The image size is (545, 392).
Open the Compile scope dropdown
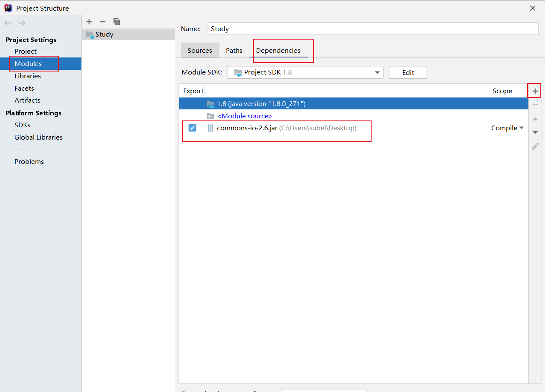point(507,128)
